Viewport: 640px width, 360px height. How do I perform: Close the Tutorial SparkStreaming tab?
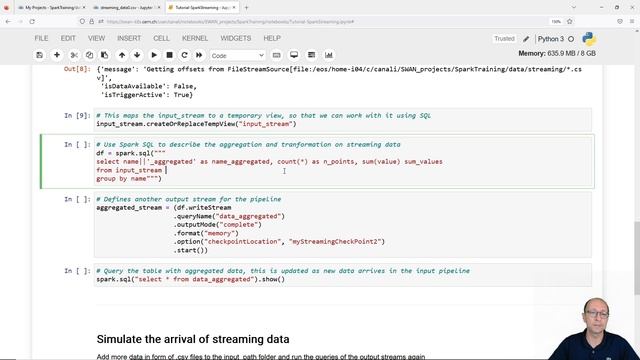234,7
